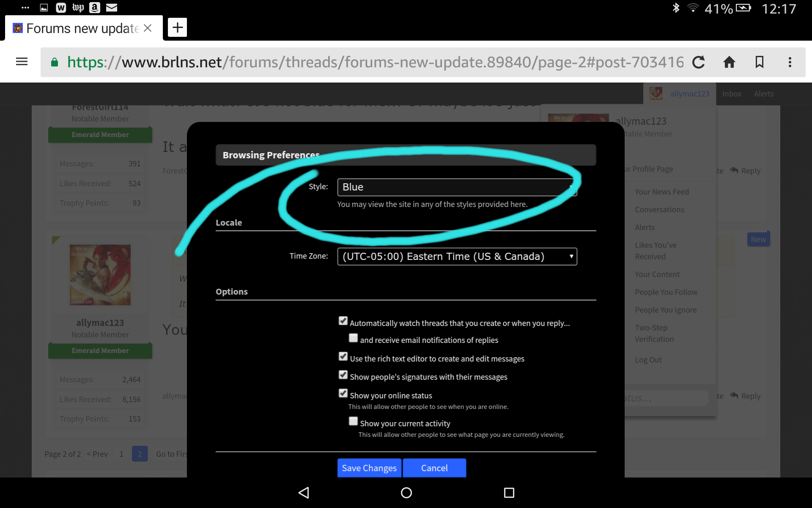
Task: Click Likes Received 8,156 value
Action: tap(132, 399)
